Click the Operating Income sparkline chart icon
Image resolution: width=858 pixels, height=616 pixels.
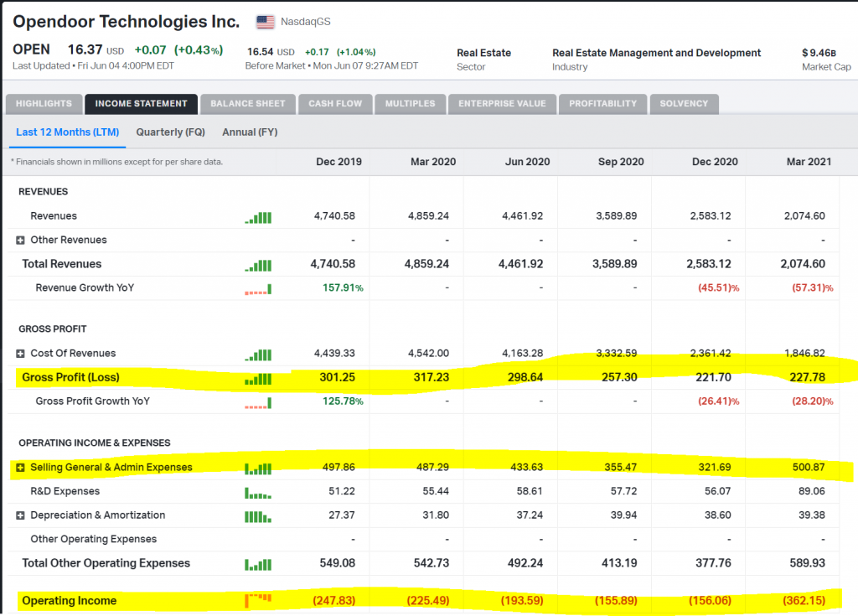[258, 601]
